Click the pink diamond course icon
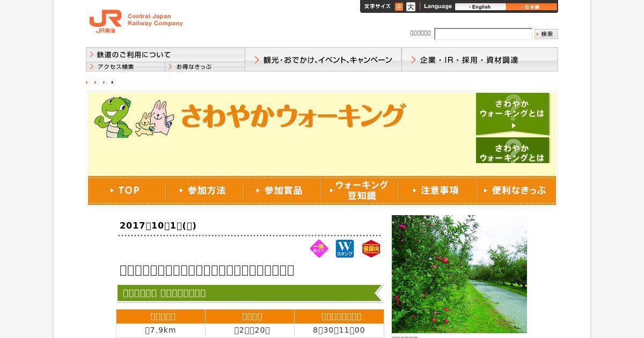This screenshot has height=338, width=644. pos(319,248)
